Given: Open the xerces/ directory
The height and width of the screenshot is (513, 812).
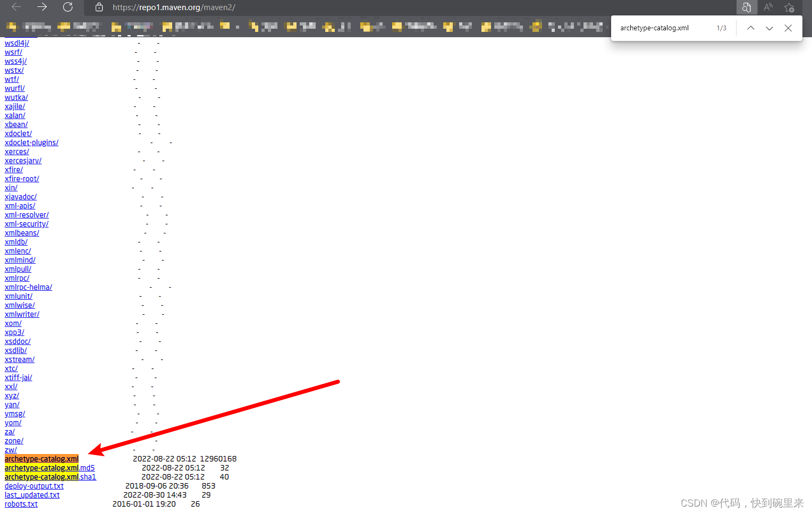Looking at the screenshot, I should 16,151.
